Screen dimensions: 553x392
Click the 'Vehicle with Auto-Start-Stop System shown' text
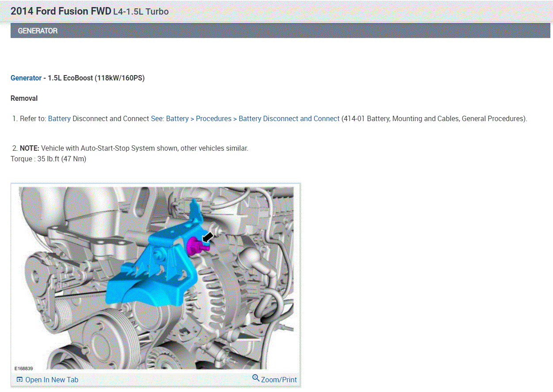(110, 148)
